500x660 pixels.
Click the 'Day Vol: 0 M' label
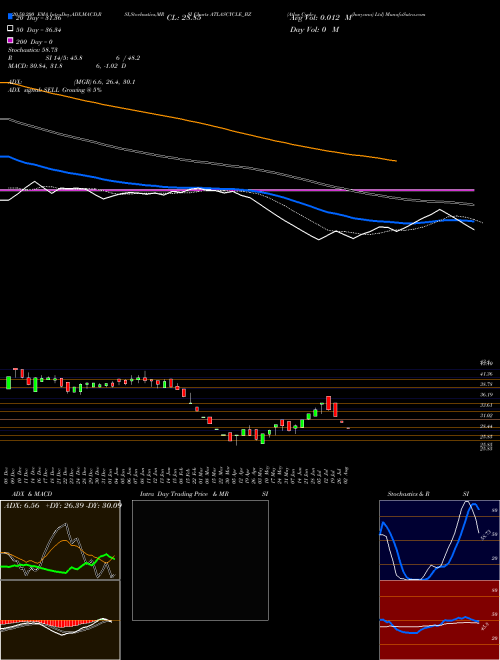coord(314,29)
